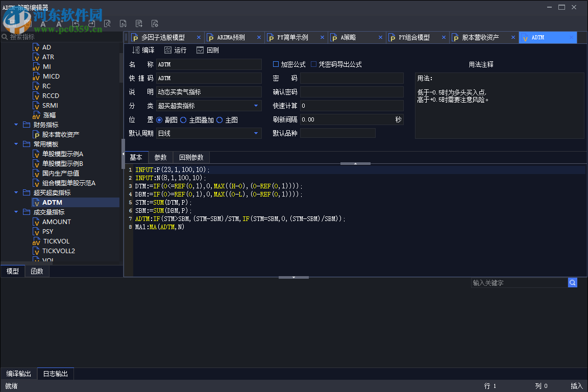Enable the 加密公式 checkbox
Screen dimensions: 588x392
[x=276, y=64]
